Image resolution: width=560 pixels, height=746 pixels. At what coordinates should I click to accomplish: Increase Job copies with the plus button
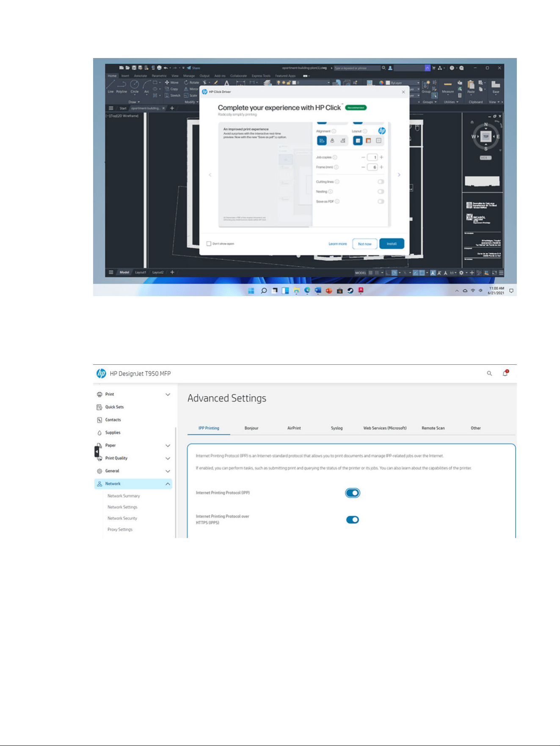381,157
